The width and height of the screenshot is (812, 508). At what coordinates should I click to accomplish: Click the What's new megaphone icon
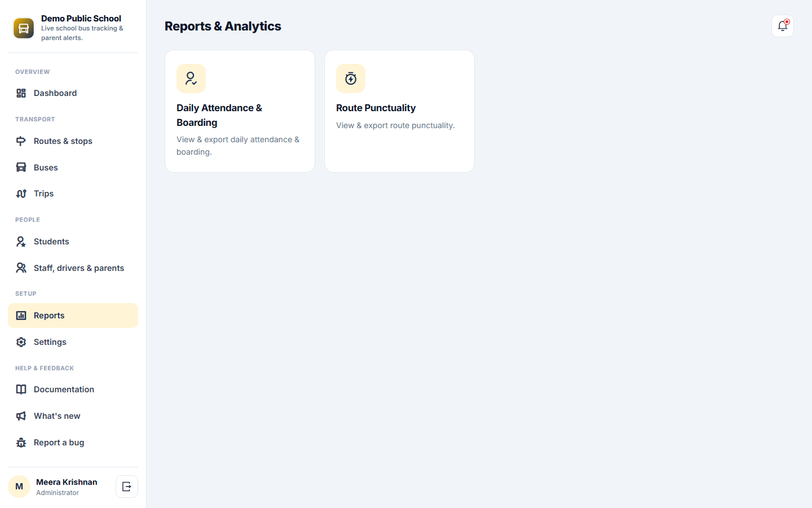click(x=21, y=416)
